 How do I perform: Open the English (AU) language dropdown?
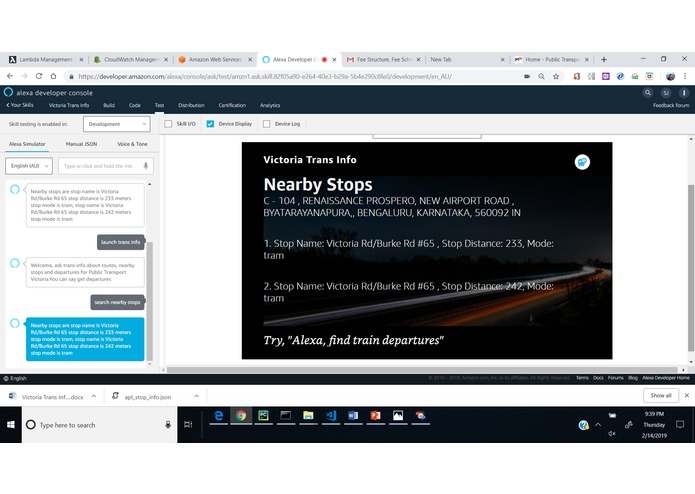29,166
